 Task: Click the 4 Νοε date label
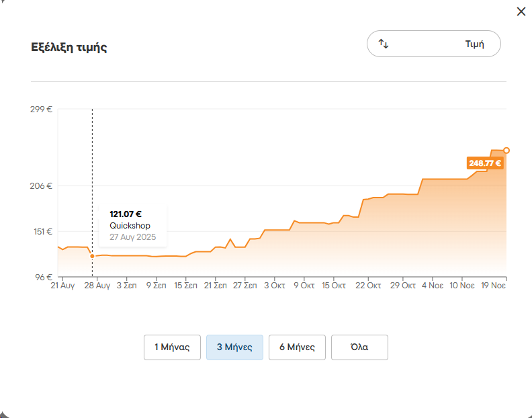(433, 286)
